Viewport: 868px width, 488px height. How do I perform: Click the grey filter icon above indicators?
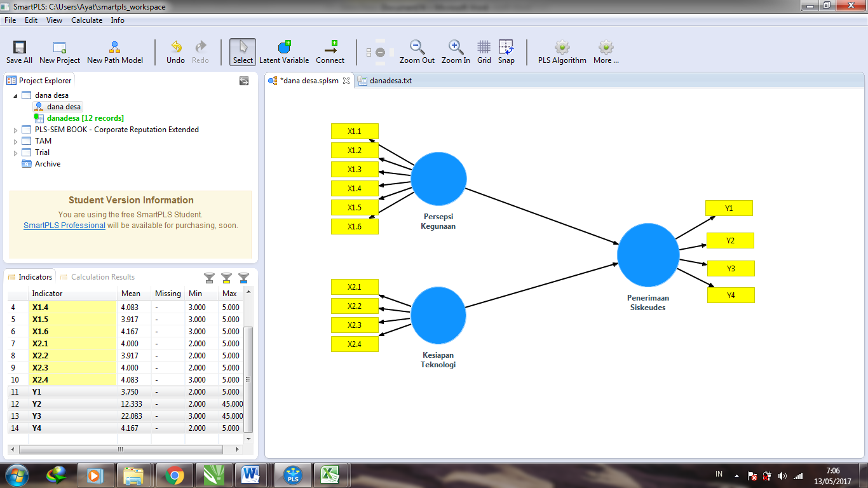click(209, 278)
